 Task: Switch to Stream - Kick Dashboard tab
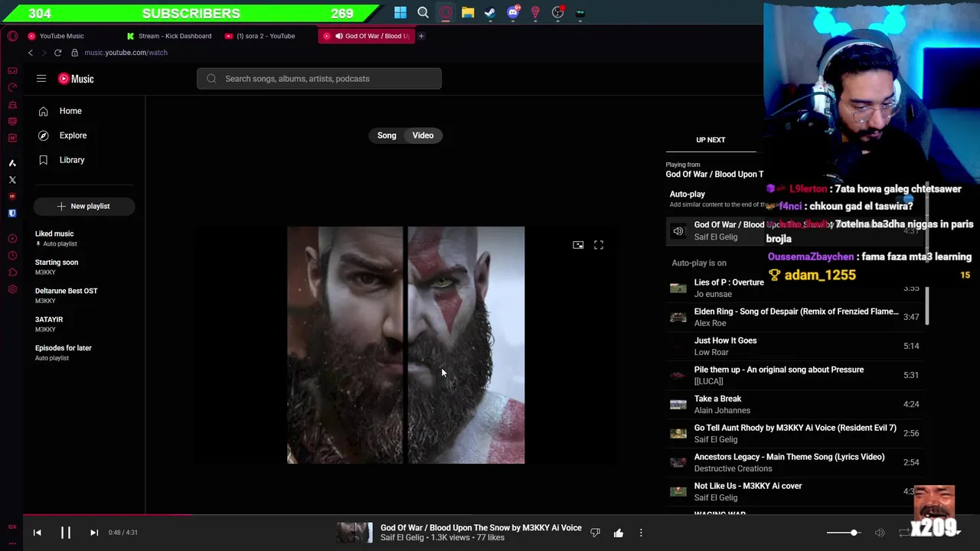pos(170,36)
